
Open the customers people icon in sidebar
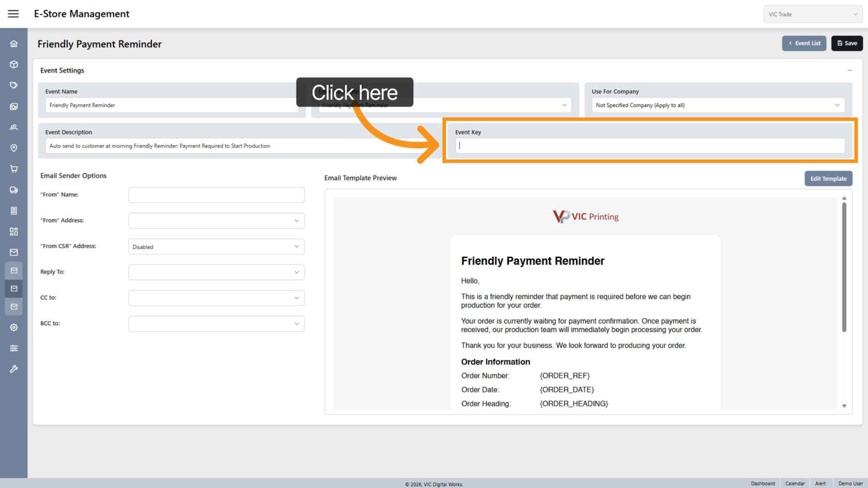[x=14, y=127]
